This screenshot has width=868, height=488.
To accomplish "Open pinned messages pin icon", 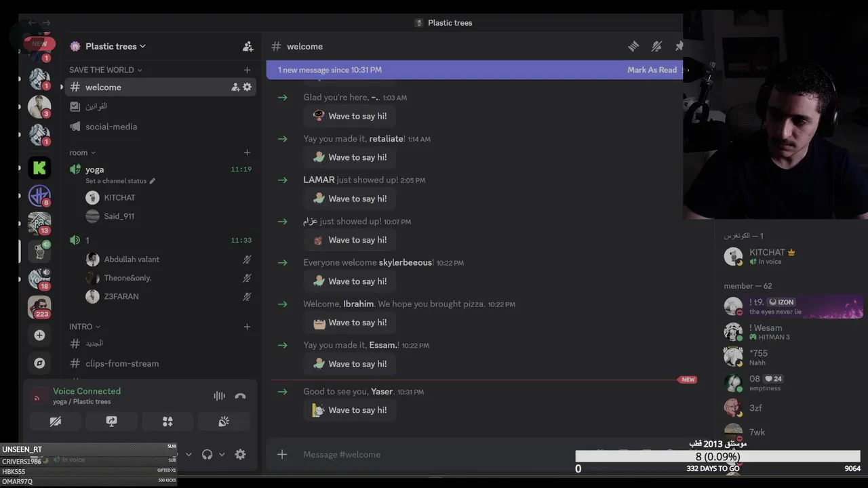I will pyautogui.click(x=679, y=46).
